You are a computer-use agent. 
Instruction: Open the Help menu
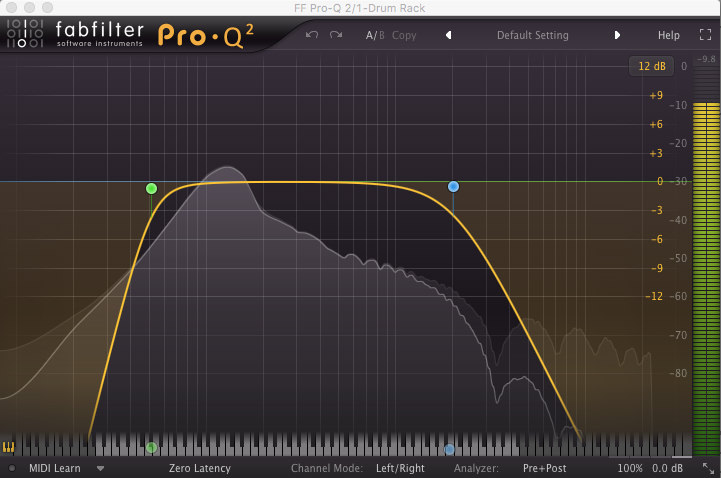669,35
